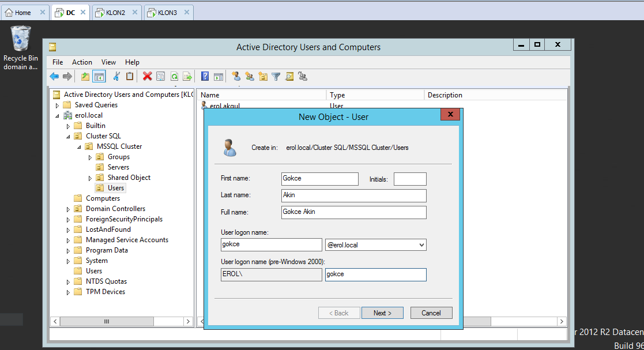
Task: Click into the Initials text field
Action: tap(410, 179)
